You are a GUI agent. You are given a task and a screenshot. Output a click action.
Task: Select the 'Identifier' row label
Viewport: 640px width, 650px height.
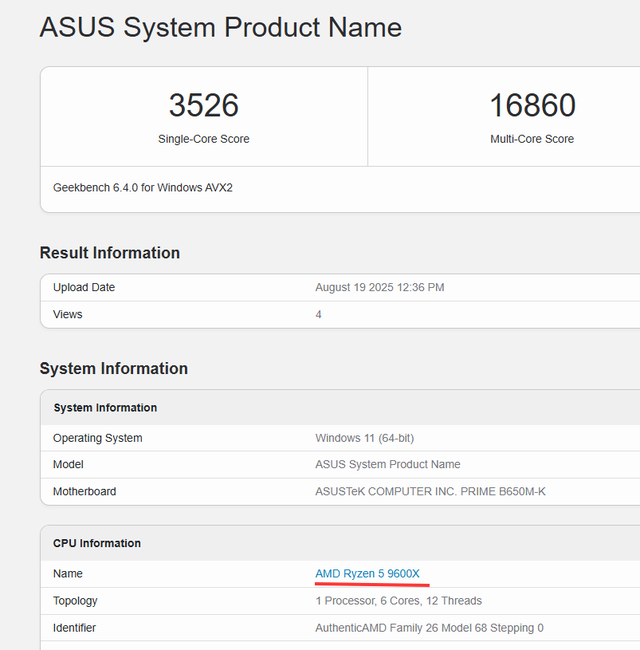[74, 628]
